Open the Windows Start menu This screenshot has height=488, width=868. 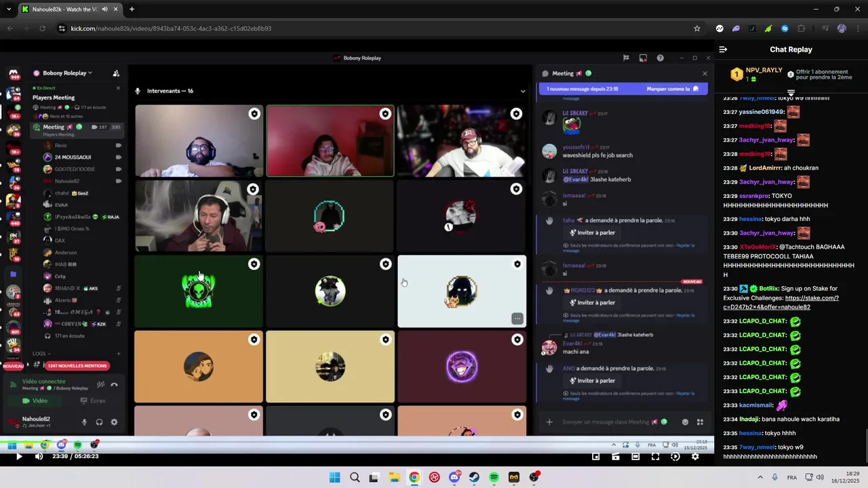point(334,477)
